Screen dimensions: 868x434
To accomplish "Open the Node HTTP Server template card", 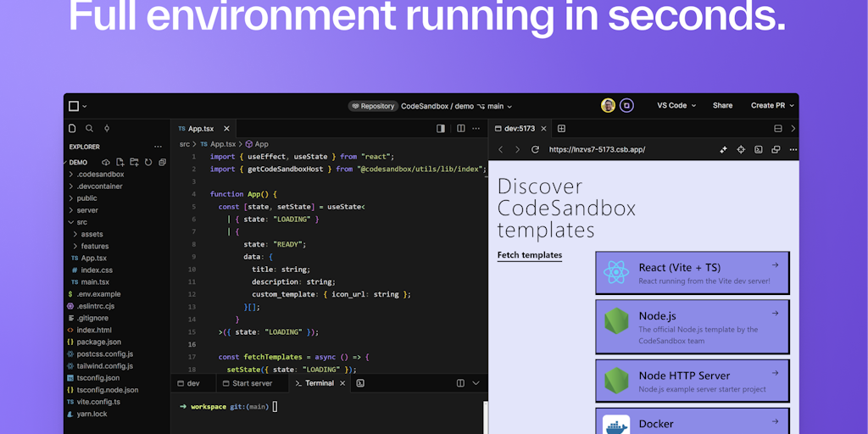I will point(693,381).
